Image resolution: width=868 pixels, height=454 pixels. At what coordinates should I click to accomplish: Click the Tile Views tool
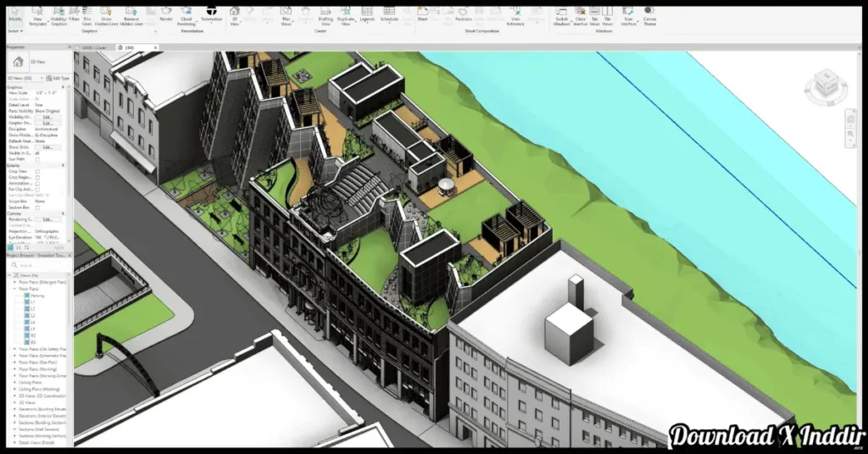coord(607,17)
